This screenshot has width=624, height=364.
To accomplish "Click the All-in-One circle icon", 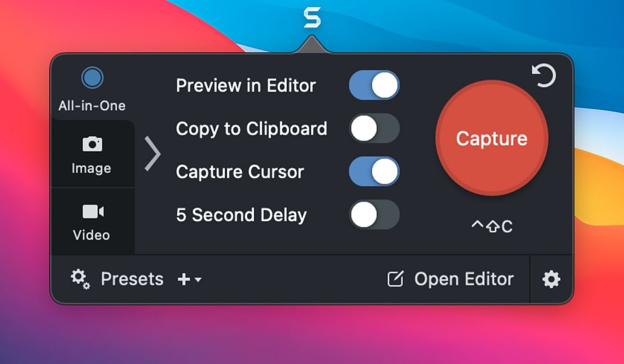I will tap(93, 79).
